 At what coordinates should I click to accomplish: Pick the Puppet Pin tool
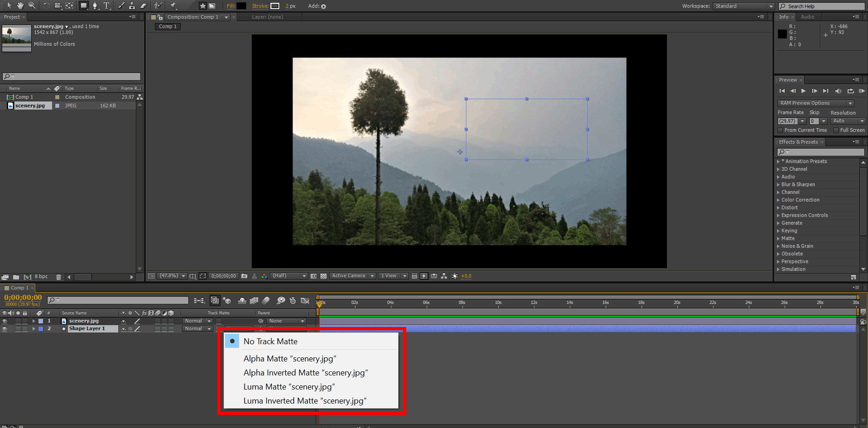pos(173,6)
